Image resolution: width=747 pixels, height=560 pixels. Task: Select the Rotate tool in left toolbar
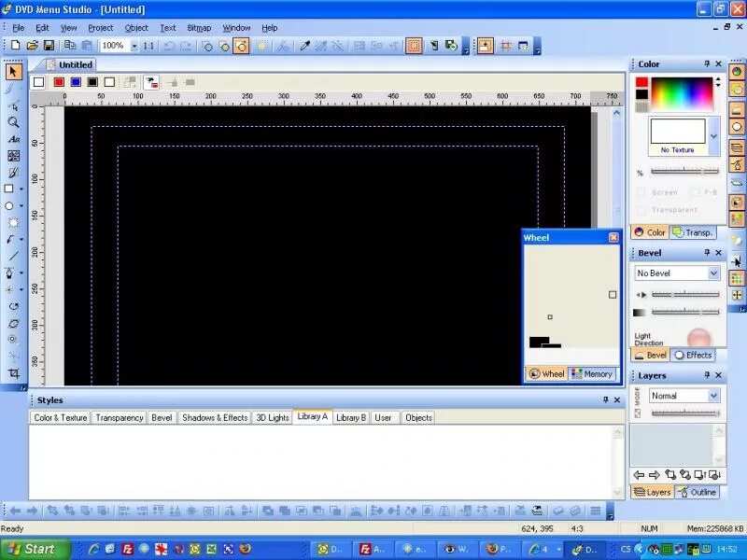click(x=13, y=306)
